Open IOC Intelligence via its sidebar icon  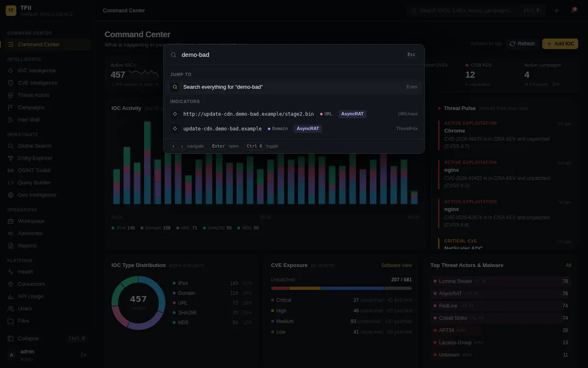11,71
